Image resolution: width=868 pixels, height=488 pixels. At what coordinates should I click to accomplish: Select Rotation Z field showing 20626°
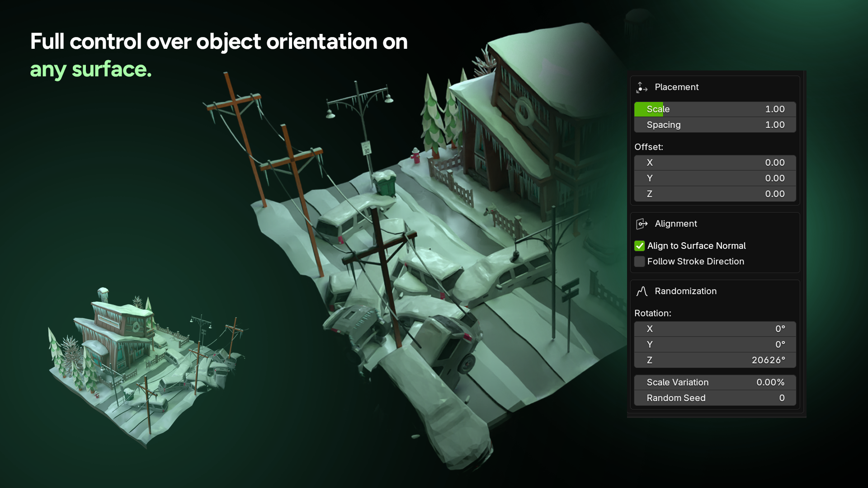(x=714, y=360)
